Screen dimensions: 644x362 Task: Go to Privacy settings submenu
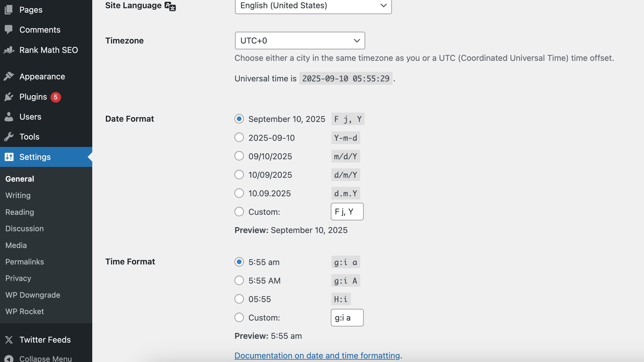18,278
